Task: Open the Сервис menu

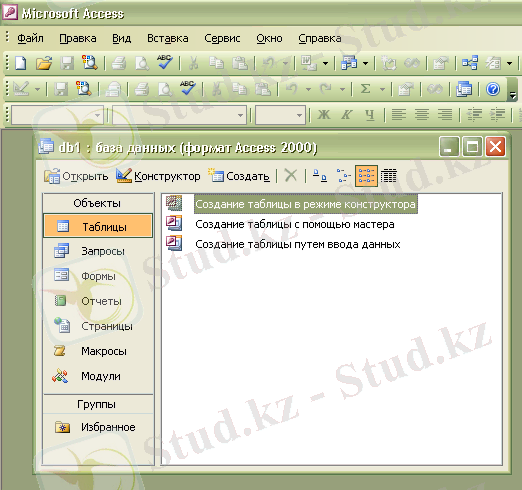Action: click(x=222, y=38)
